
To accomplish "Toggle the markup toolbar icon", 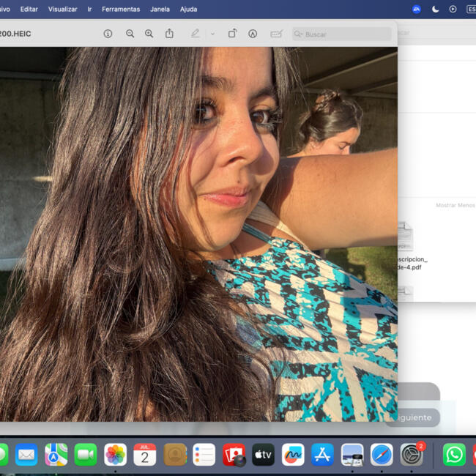I will click(253, 34).
